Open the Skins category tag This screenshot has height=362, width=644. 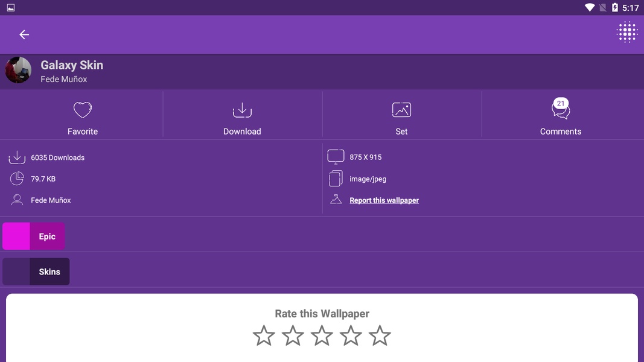click(36, 271)
